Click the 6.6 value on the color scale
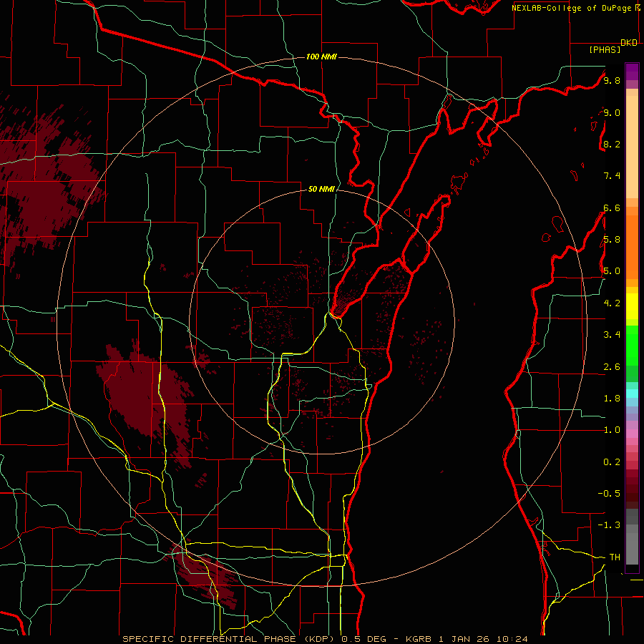Viewport: 644px width, 644px height. pos(612,208)
